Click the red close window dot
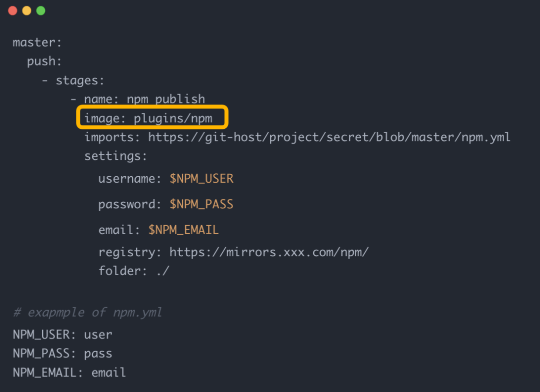 12,10
